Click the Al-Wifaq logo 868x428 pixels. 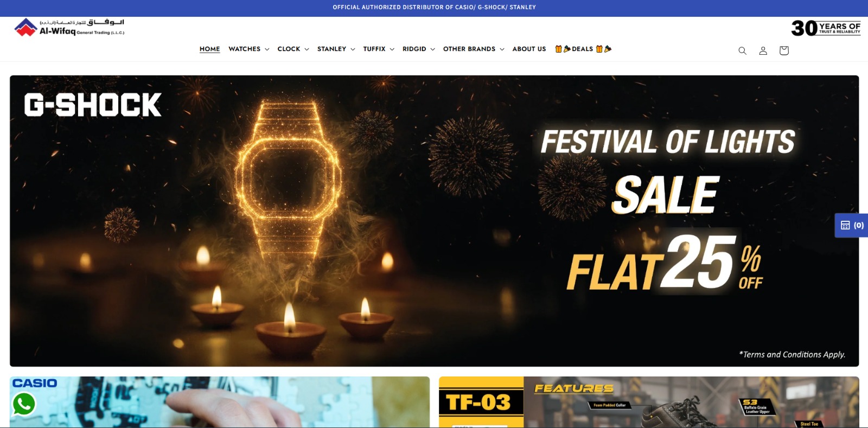69,27
